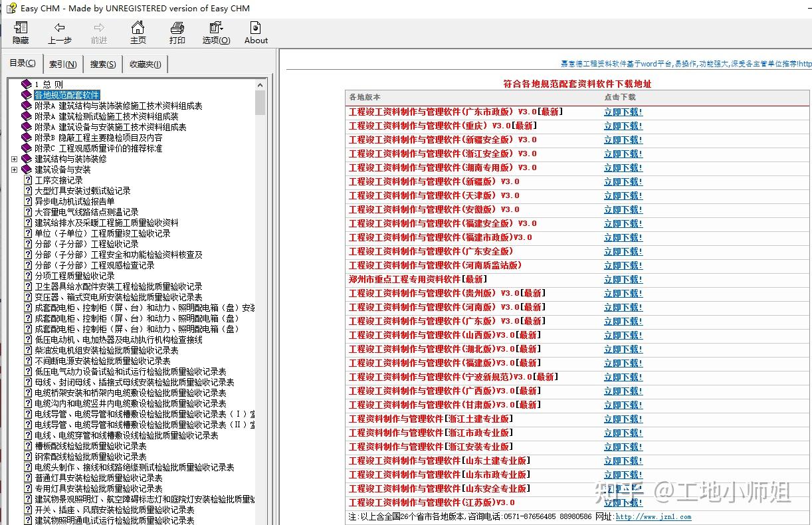
Task: Click the contents tree scrollbar thumb
Action: [260, 102]
